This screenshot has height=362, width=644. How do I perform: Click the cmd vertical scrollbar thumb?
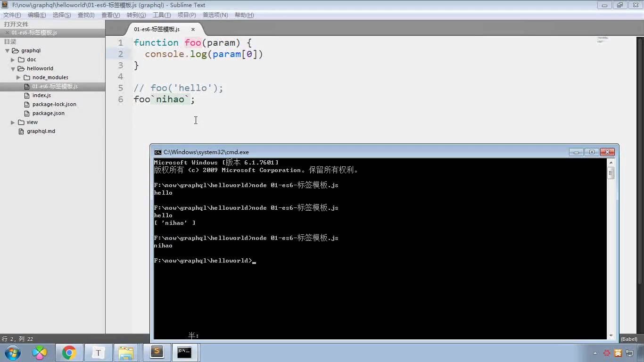(x=611, y=173)
